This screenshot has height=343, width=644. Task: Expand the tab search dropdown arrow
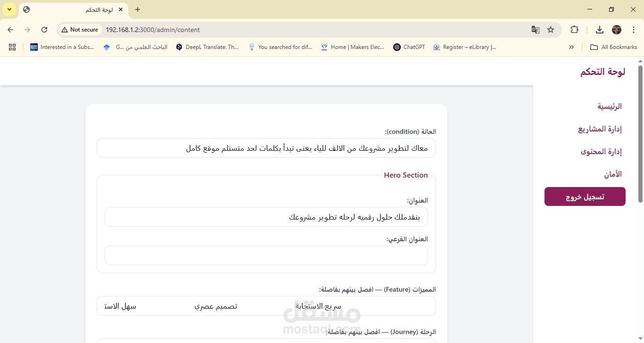9,9
